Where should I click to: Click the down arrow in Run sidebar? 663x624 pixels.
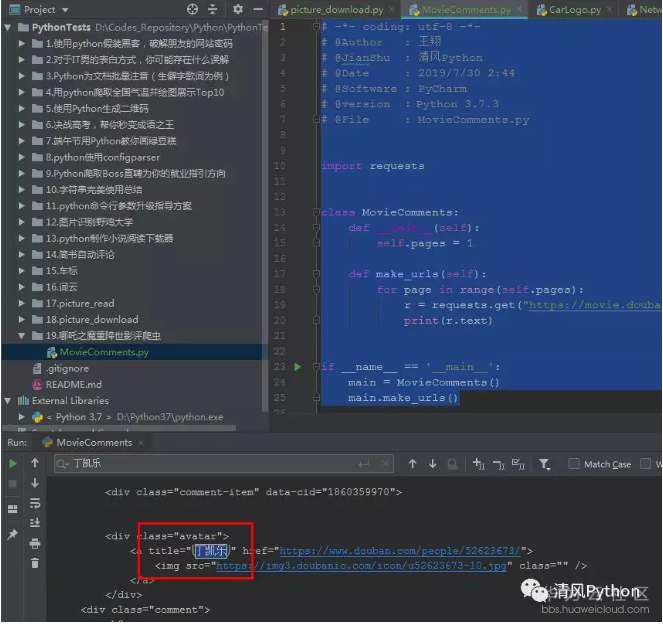(35, 483)
